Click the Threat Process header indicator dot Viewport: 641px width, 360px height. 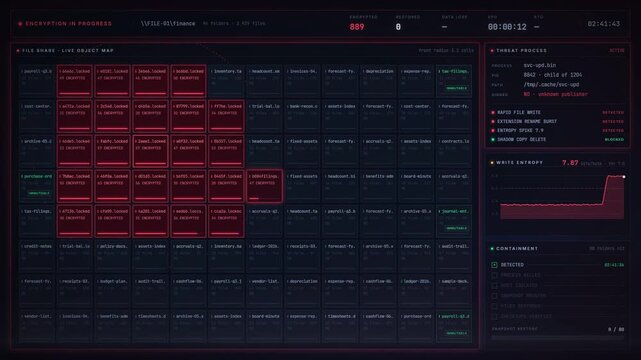(492, 51)
